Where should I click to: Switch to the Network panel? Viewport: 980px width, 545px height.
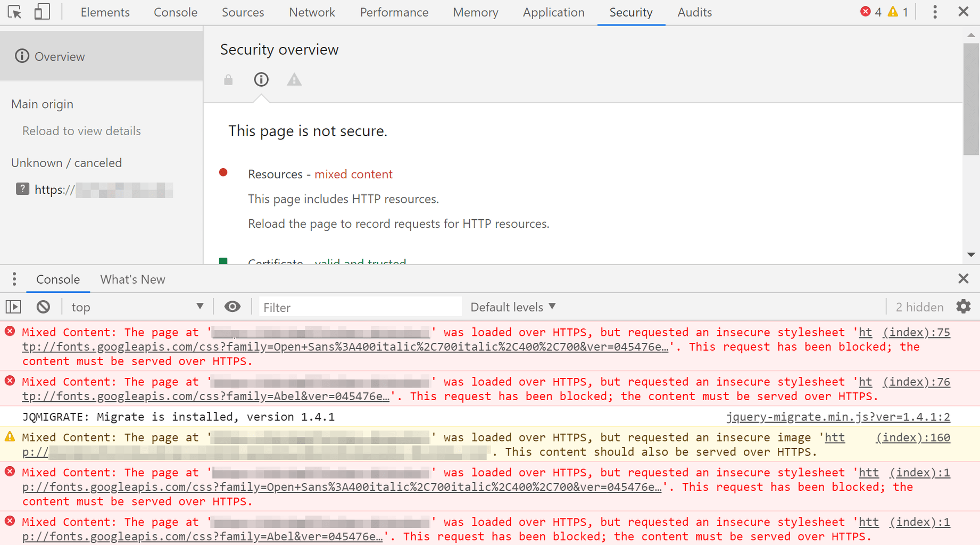(312, 12)
